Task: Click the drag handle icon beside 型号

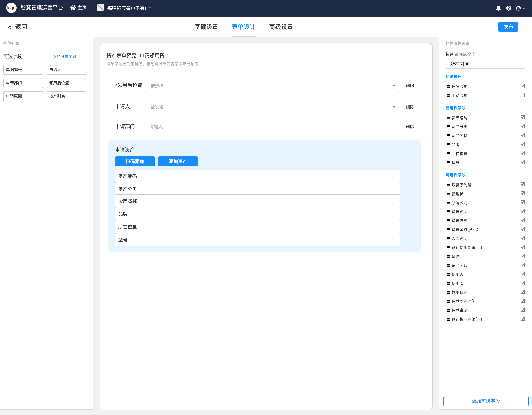Action: tap(448, 163)
